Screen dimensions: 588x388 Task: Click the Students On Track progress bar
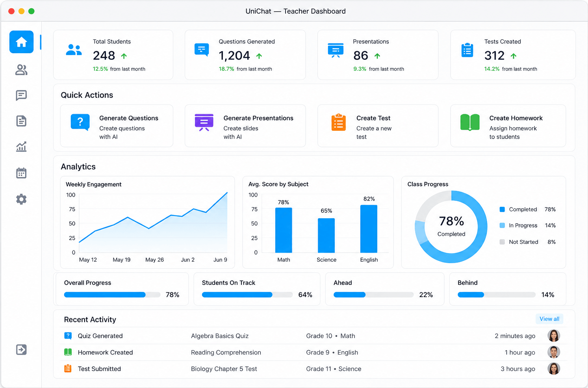click(x=247, y=295)
